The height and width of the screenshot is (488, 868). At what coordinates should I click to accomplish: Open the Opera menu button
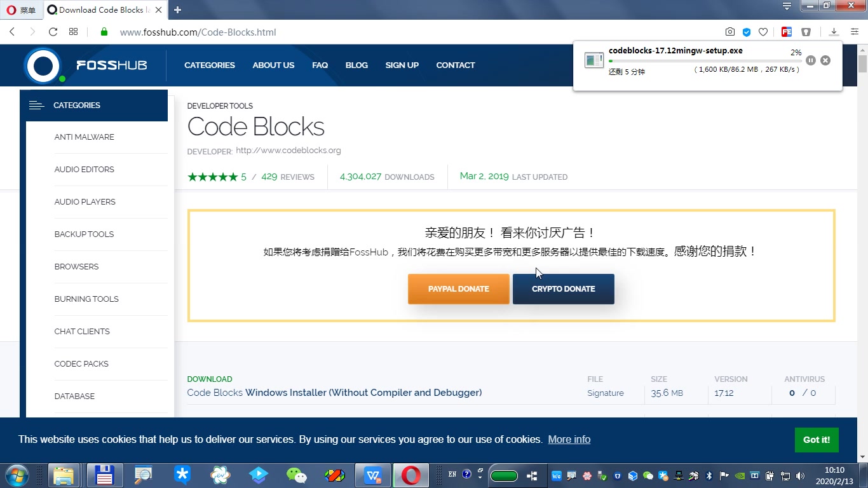21,10
